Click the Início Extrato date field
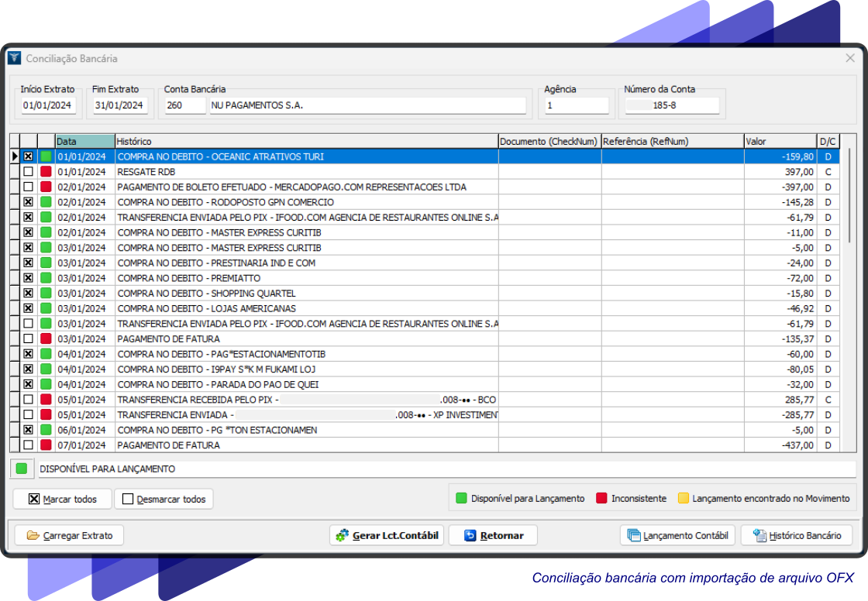The image size is (868, 601). (x=47, y=105)
